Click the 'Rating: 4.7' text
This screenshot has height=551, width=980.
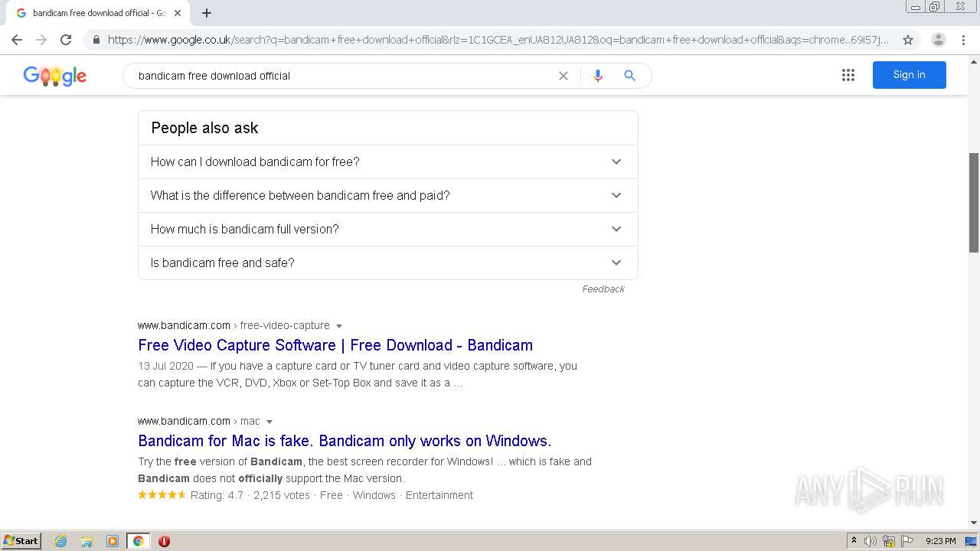tap(217, 495)
